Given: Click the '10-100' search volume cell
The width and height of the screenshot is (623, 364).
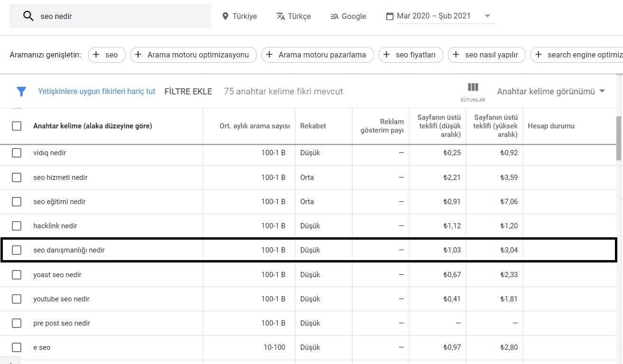Looking at the screenshot, I should click(275, 347).
